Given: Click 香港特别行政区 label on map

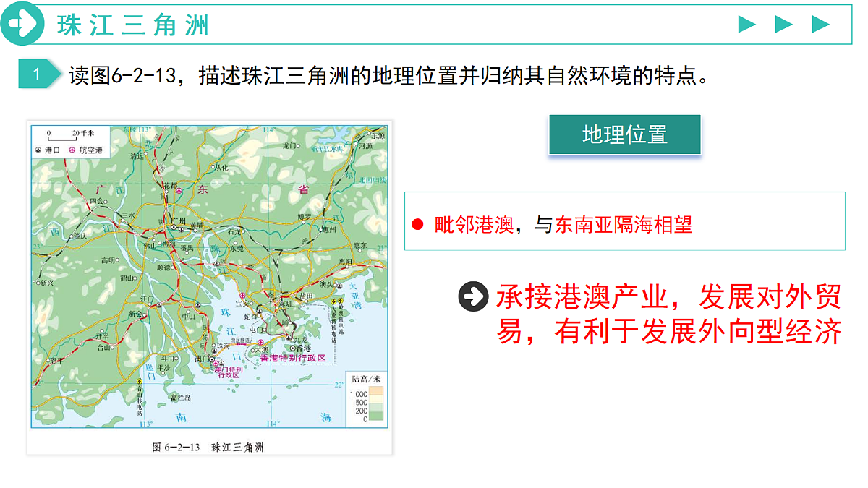Looking at the screenshot, I should (293, 359).
